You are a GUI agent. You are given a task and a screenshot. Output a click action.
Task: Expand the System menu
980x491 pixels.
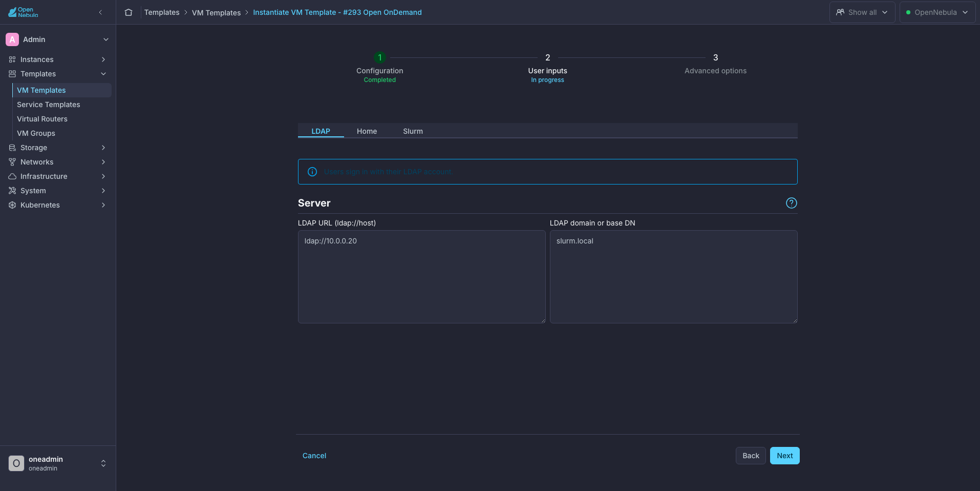(x=103, y=191)
